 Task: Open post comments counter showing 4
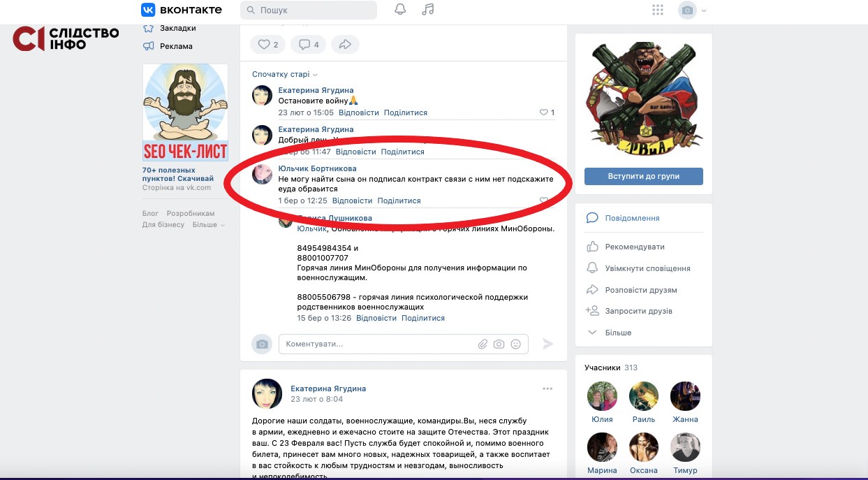(309, 45)
